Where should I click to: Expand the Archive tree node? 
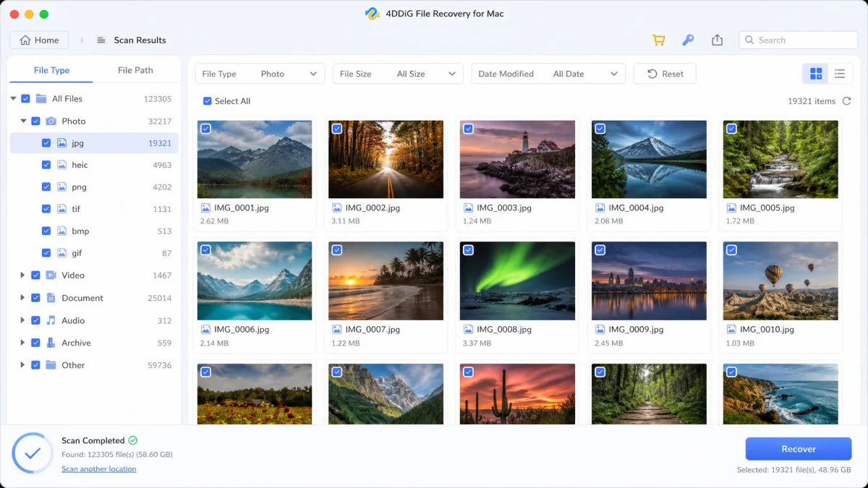23,343
